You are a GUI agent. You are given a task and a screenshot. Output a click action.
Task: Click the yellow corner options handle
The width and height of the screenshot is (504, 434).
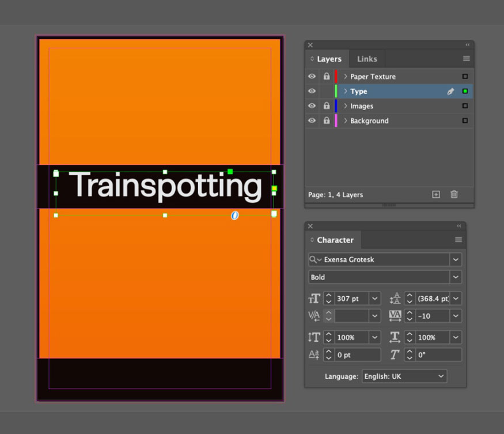click(x=274, y=188)
